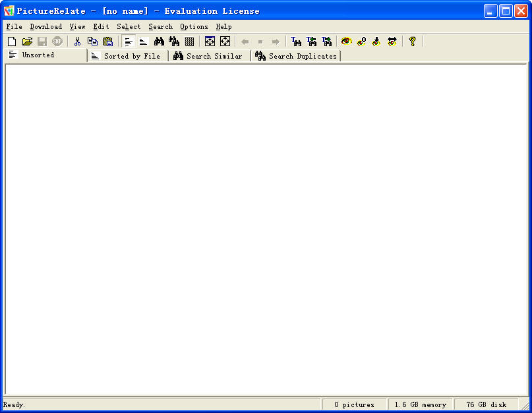Close the PictureRelate window

point(521,11)
